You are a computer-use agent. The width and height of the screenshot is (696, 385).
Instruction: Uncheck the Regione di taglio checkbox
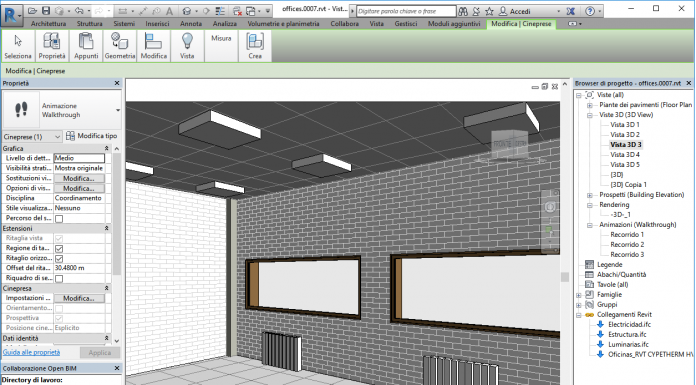coord(59,249)
